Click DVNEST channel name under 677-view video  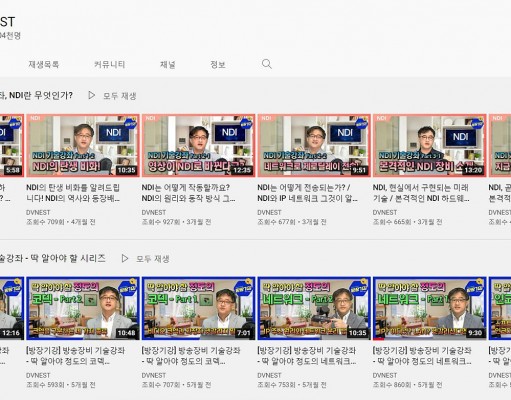click(x=269, y=212)
